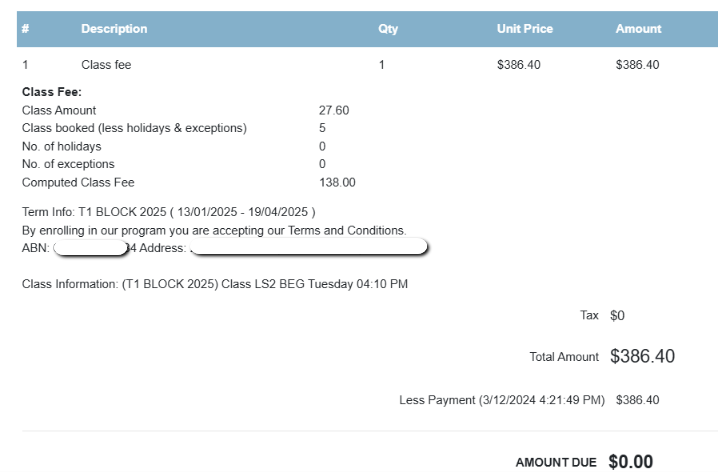
Task: Select the Qty column header
Action: pos(387,29)
